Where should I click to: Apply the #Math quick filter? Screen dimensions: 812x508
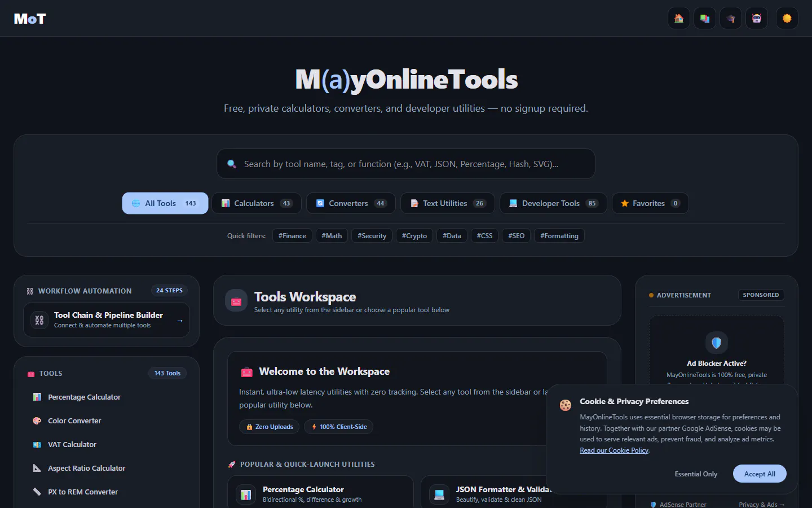(x=332, y=236)
